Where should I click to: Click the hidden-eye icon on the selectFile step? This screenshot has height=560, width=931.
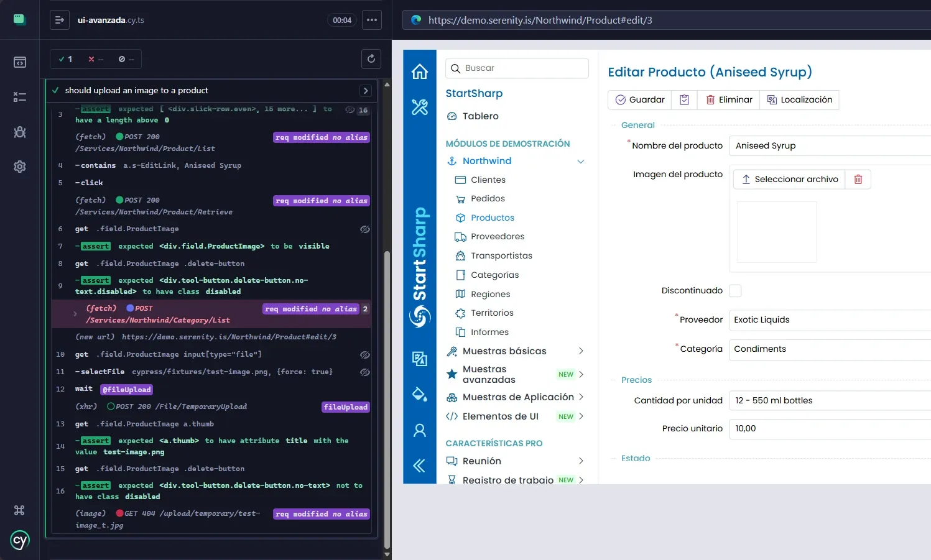(365, 372)
